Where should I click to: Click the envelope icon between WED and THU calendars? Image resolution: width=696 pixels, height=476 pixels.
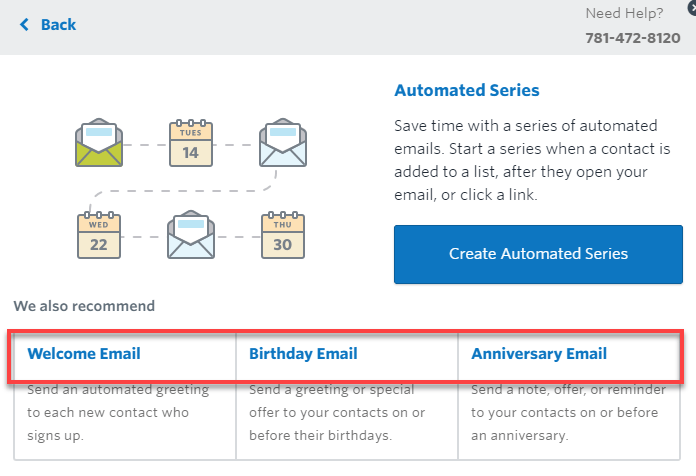click(x=191, y=236)
